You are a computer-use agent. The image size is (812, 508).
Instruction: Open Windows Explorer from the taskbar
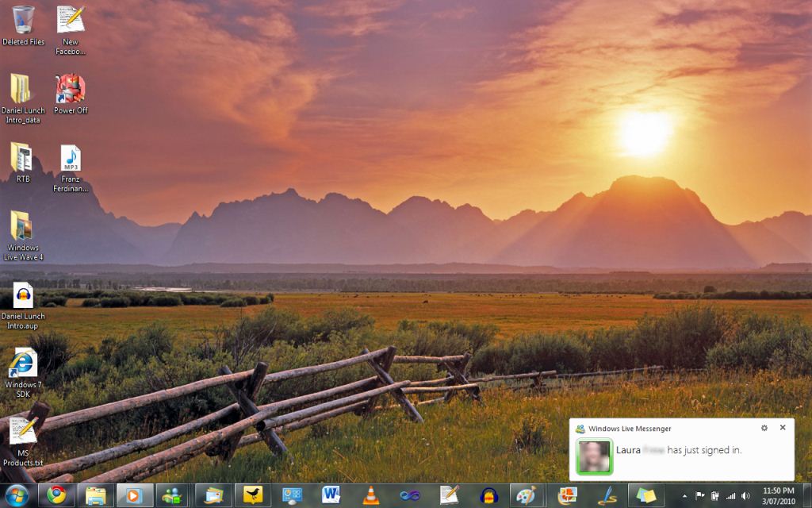(96, 495)
